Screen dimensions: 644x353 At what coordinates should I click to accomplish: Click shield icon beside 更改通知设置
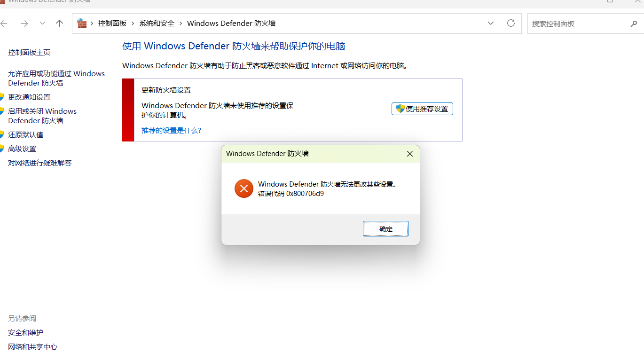(1, 97)
